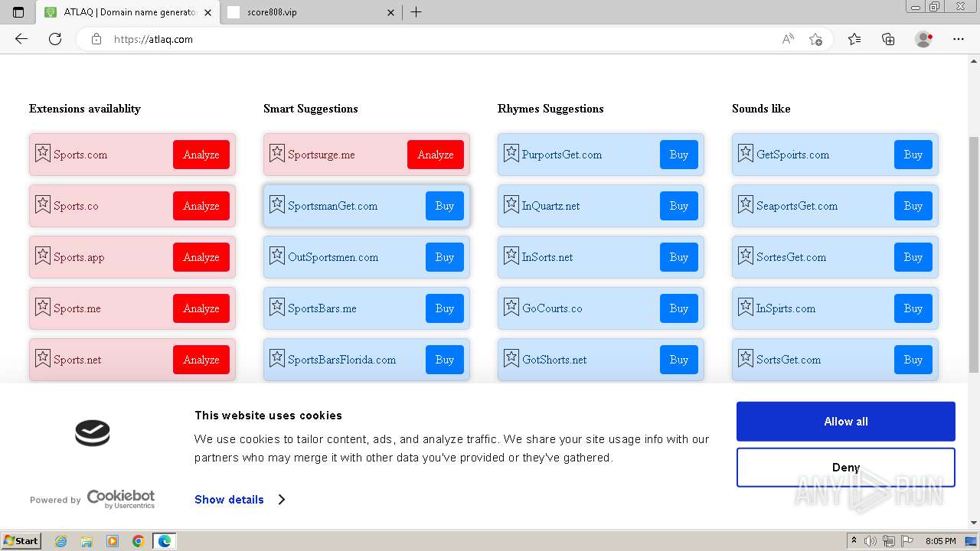Expand cookie Show details chevron
Viewport: 980px width, 551px height.
click(282, 500)
